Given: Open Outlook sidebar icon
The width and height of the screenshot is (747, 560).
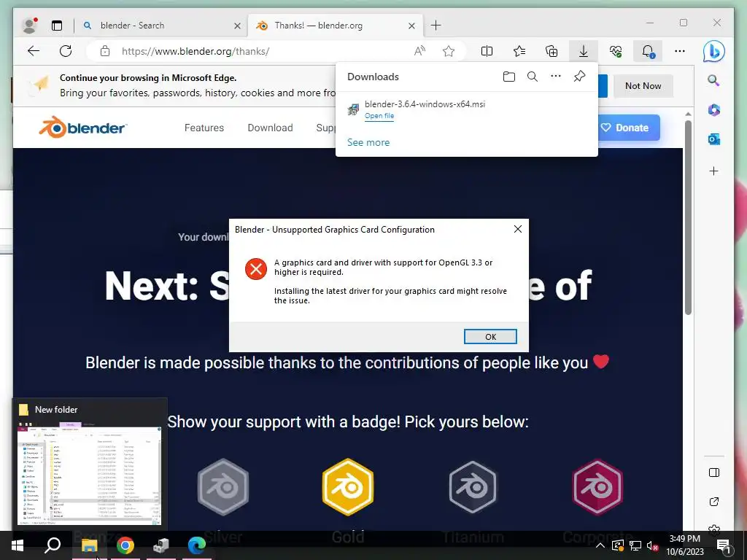Looking at the screenshot, I should click(x=713, y=139).
